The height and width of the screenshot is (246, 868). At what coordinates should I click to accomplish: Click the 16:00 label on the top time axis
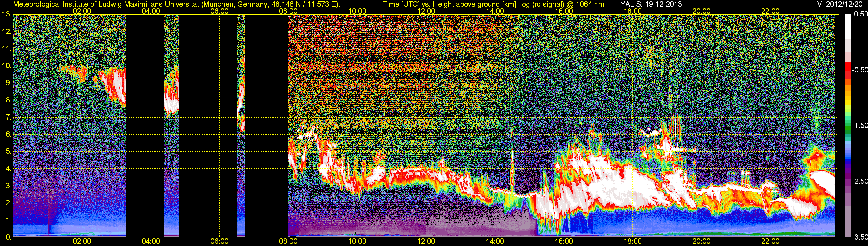pos(564,11)
